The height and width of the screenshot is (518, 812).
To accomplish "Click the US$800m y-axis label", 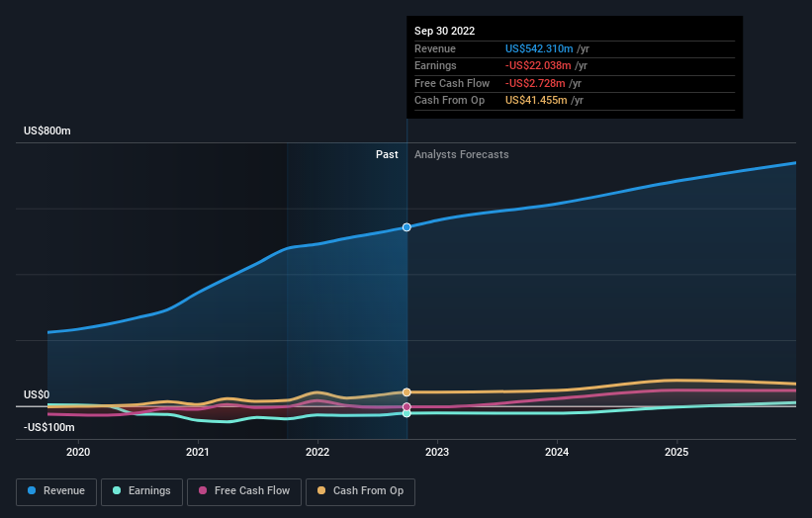I will (47, 130).
